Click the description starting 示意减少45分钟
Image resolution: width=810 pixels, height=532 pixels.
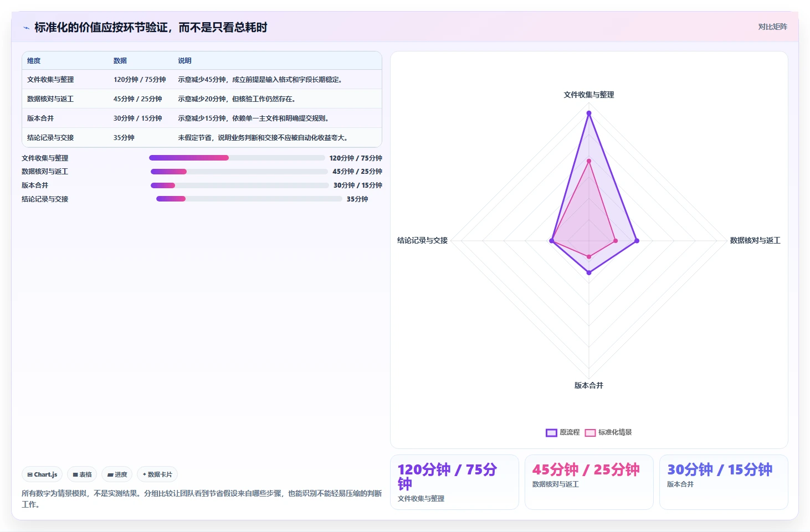260,80
